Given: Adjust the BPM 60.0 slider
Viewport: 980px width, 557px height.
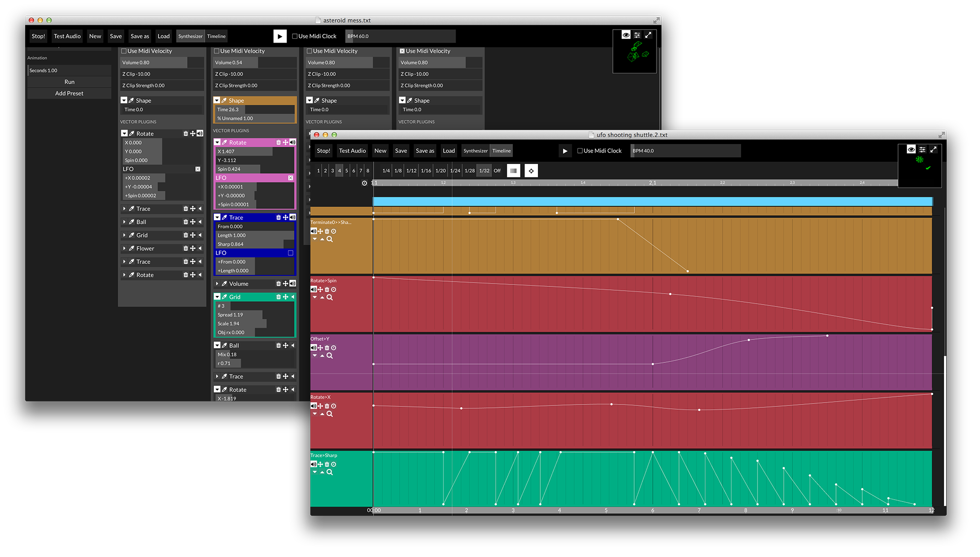Looking at the screenshot, I should (x=400, y=36).
